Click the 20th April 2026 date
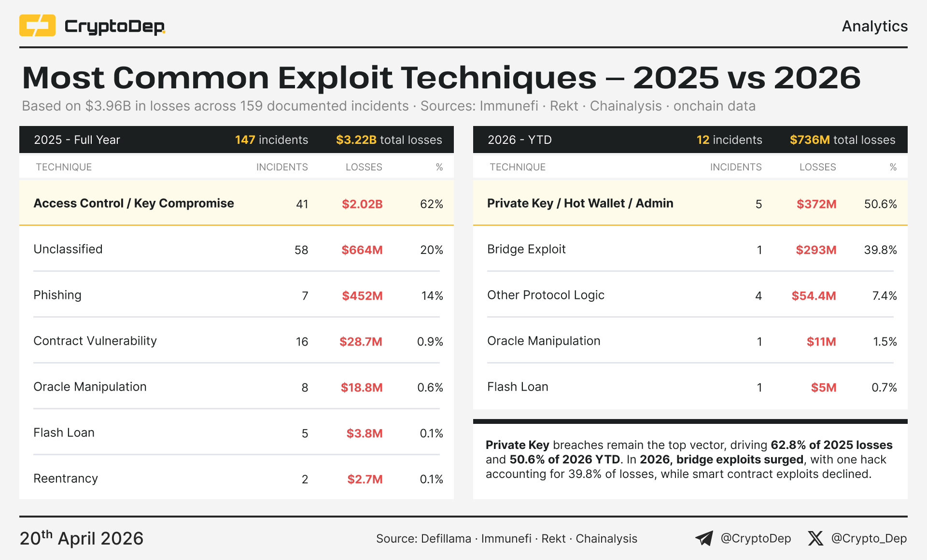The height and width of the screenshot is (560, 927). [x=82, y=538]
